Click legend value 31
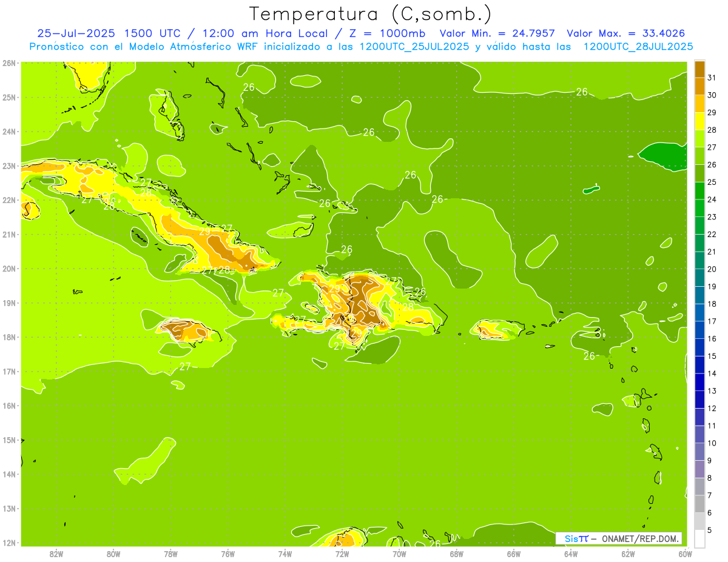This screenshot has height=562, width=728. [x=712, y=78]
